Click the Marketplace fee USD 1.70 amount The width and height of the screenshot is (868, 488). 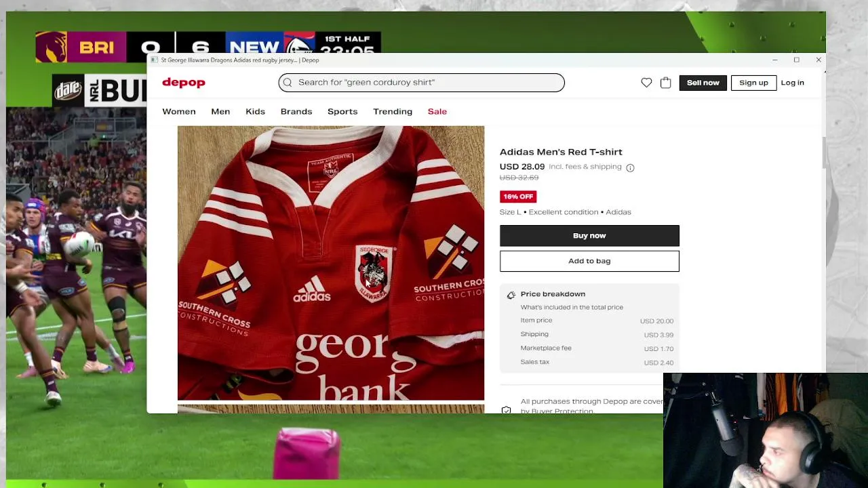658,349
